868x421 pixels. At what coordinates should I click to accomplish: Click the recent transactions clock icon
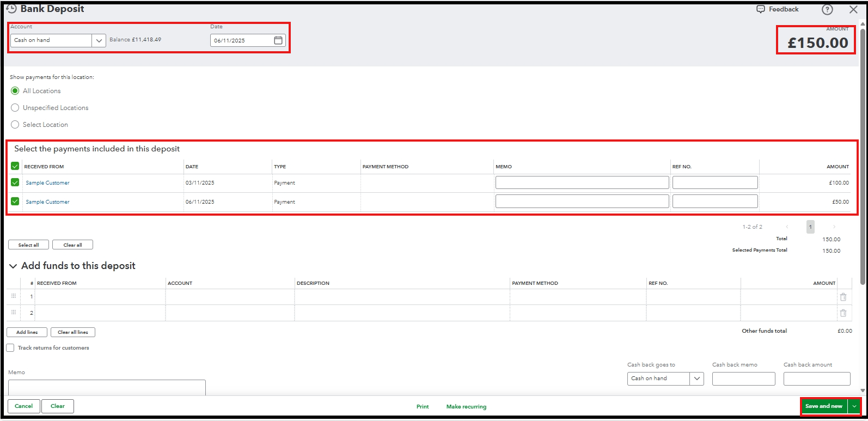(11, 9)
